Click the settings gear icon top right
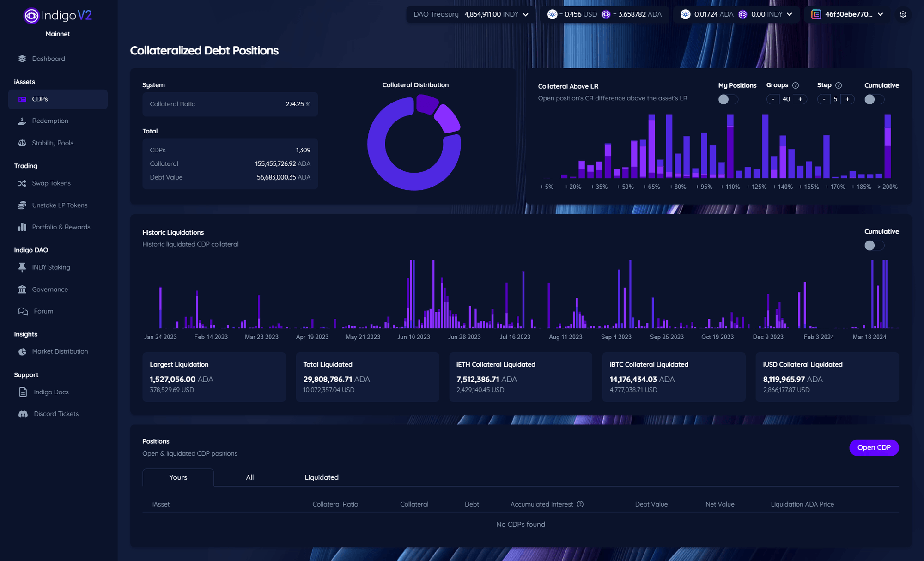This screenshot has height=561, width=924. 903,14
